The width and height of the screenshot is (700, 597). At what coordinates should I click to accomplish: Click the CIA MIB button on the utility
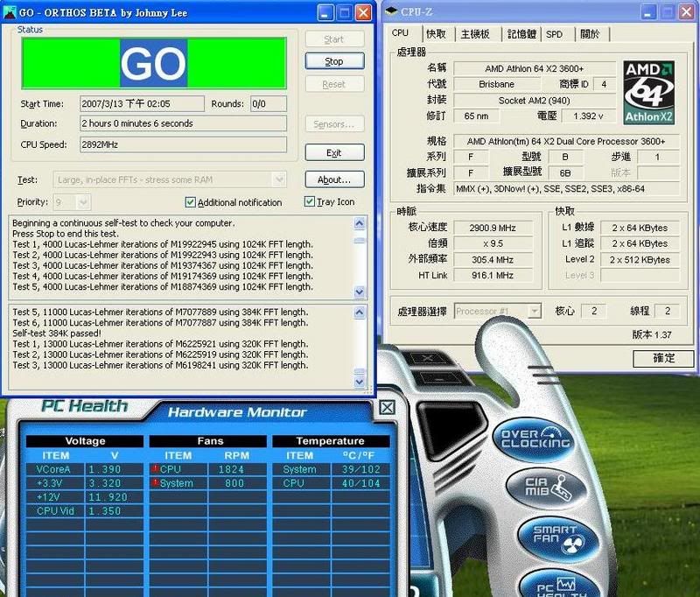548,488
